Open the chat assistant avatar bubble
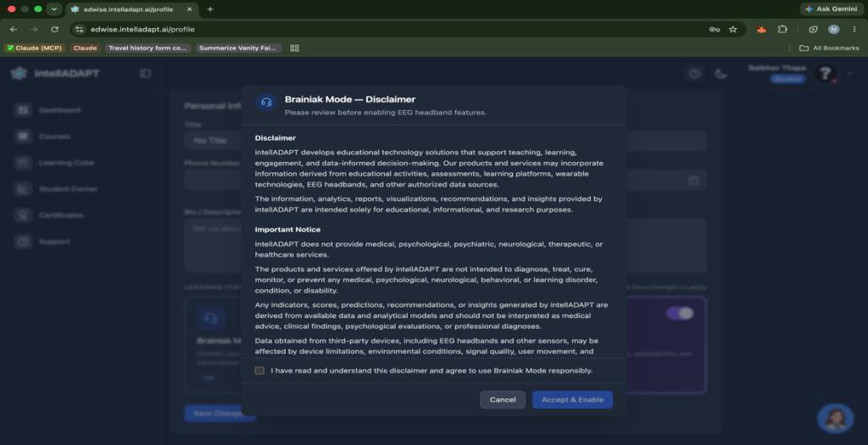Viewport: 868px width, 445px height. [835, 418]
